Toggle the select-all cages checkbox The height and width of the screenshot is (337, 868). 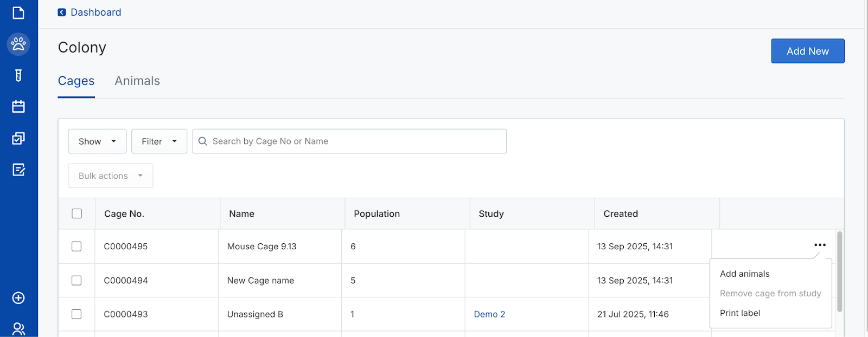(77, 213)
